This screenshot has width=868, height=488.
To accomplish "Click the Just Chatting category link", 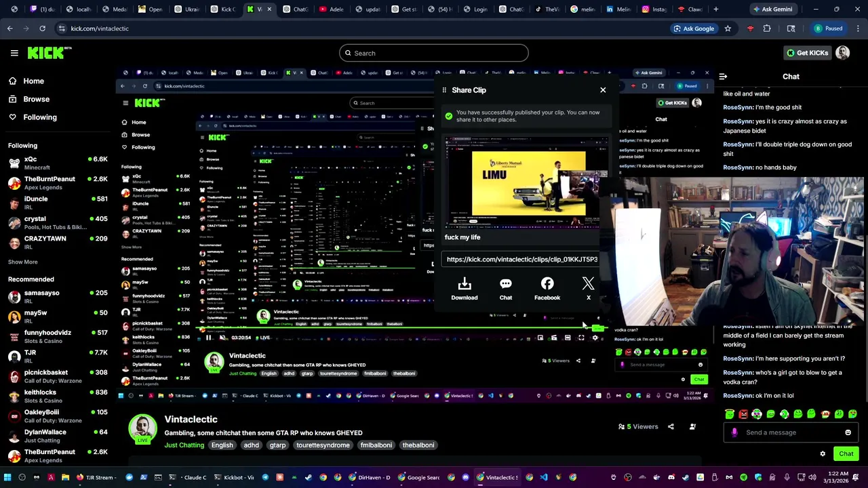I will tap(184, 445).
